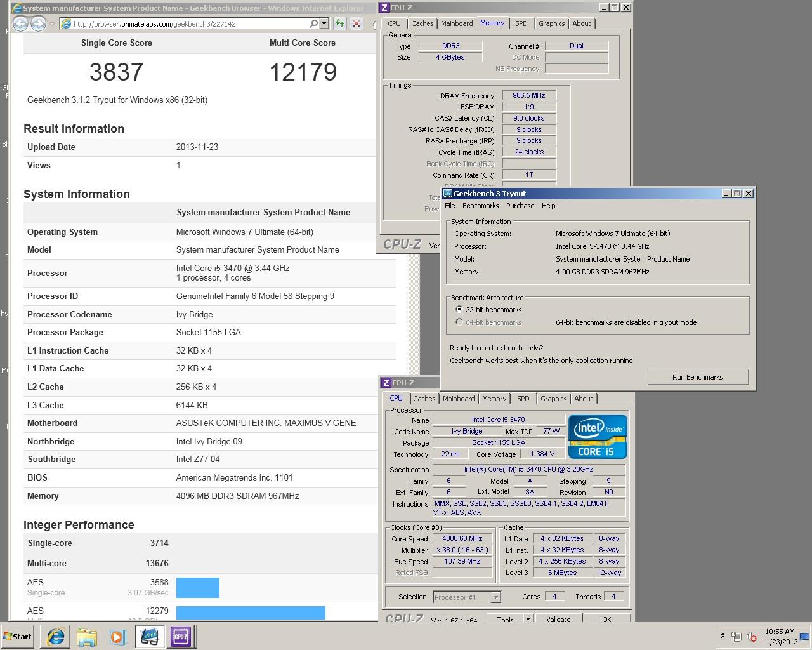Click Core Speed value 4080.68 MHz
This screenshot has height=650, width=812.
coord(462,538)
